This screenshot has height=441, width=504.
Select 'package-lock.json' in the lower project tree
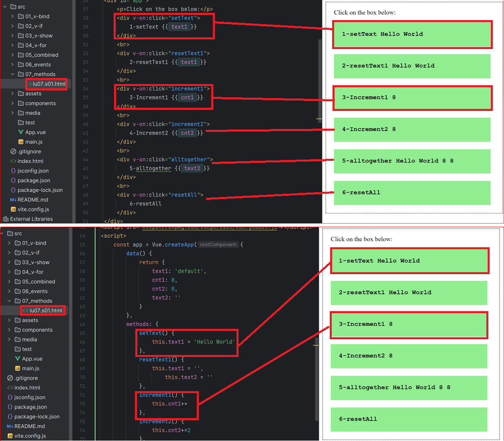(37, 417)
